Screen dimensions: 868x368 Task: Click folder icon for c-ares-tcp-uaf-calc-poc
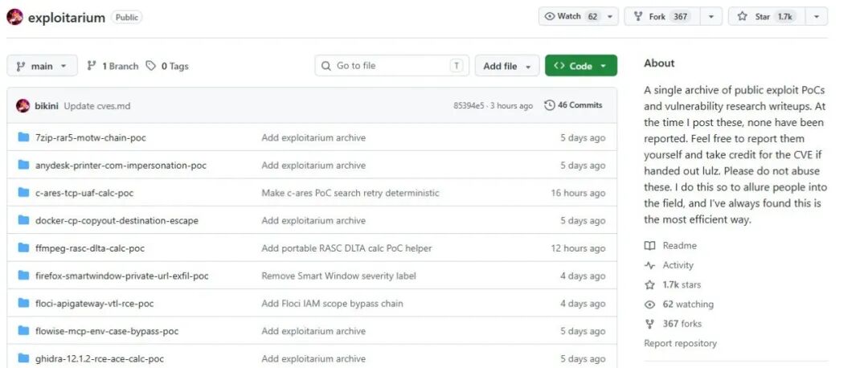23,193
